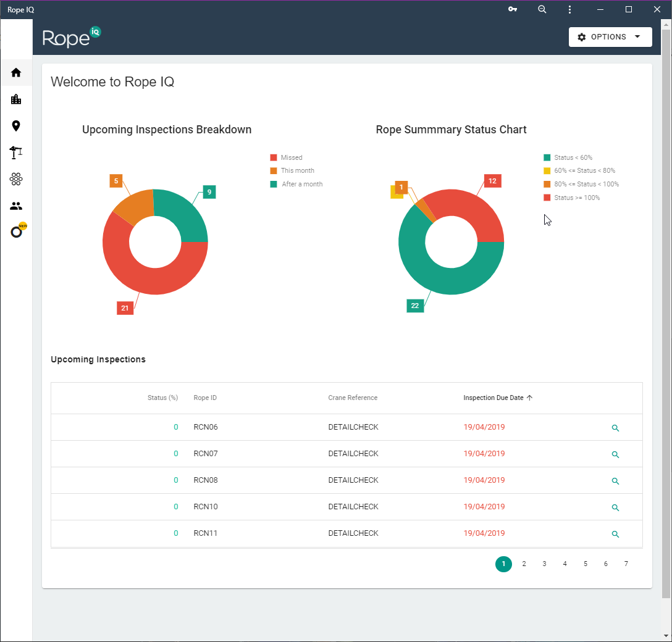
Task: Open the three-dot menu in title bar
Action: tap(569, 9)
